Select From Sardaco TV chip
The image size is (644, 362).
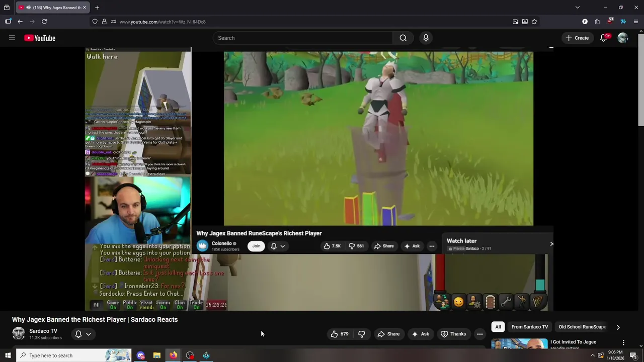point(530,327)
